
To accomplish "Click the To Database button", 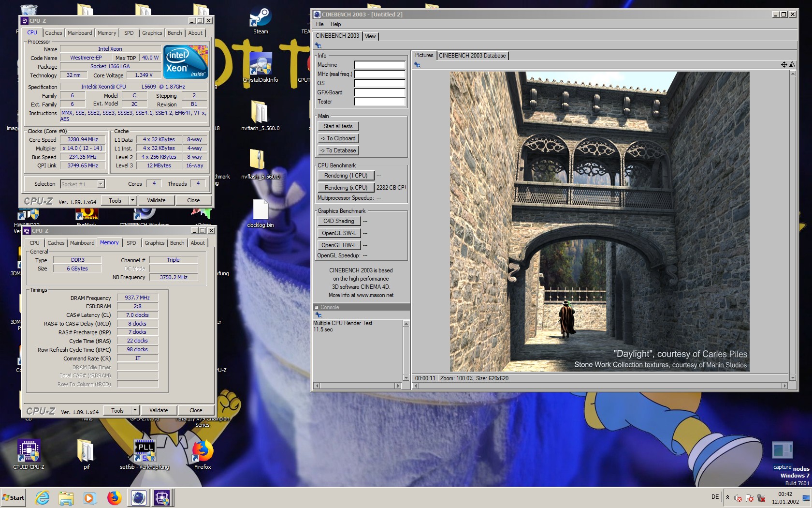I will pyautogui.click(x=338, y=150).
